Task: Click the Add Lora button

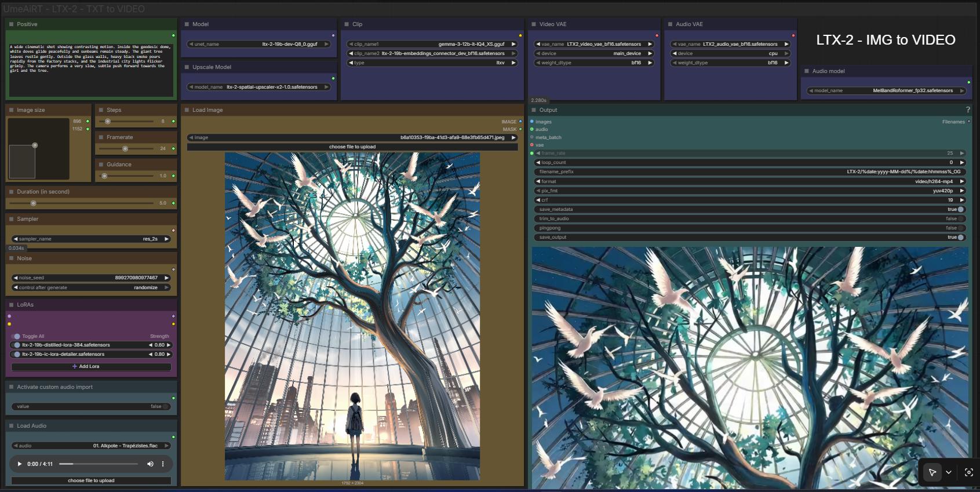Action: click(91, 366)
